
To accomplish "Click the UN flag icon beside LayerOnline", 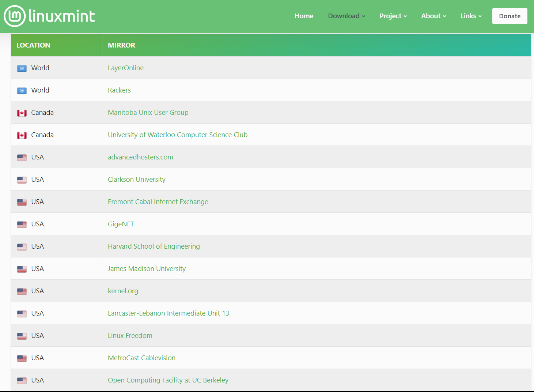I will 22,68.
